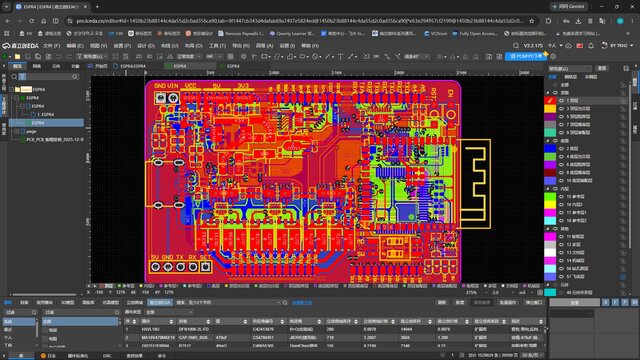The height and width of the screenshot is (360, 640).
Task: Open the 文件 (F) menu
Action: [x=52, y=46]
